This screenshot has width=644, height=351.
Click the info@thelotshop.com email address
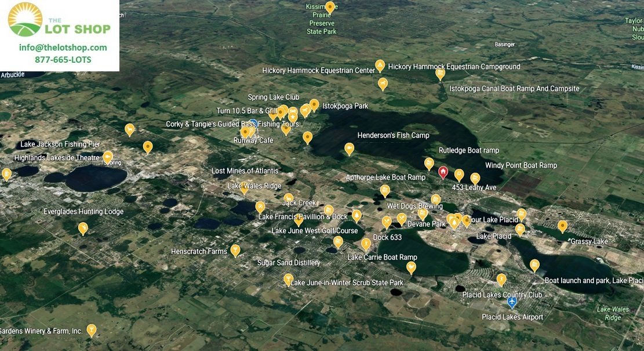[x=63, y=48]
